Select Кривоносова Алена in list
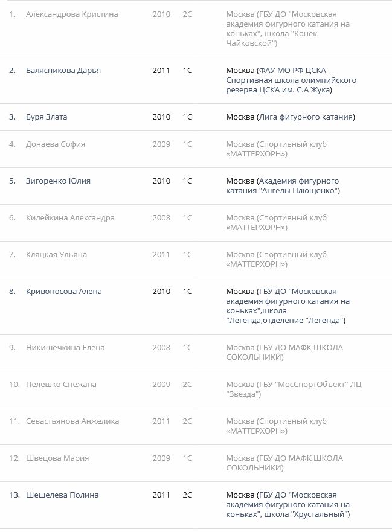392x532 pixels. tap(64, 292)
